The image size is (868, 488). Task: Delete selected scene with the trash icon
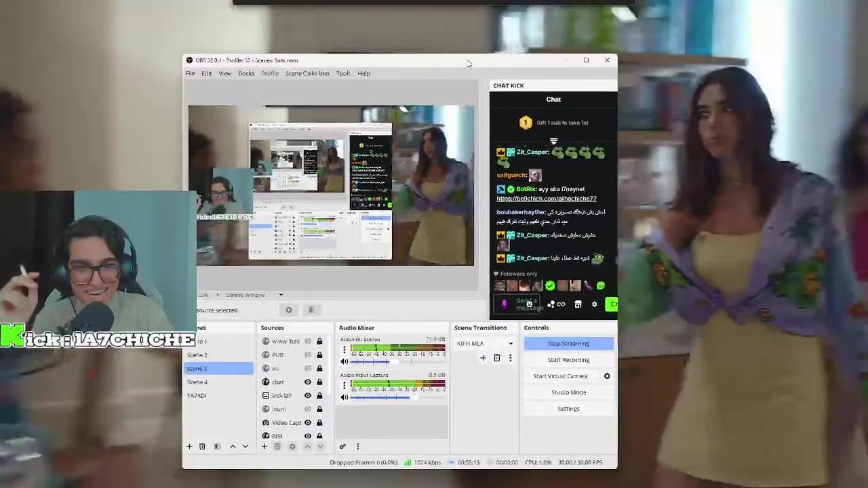pyautogui.click(x=201, y=446)
